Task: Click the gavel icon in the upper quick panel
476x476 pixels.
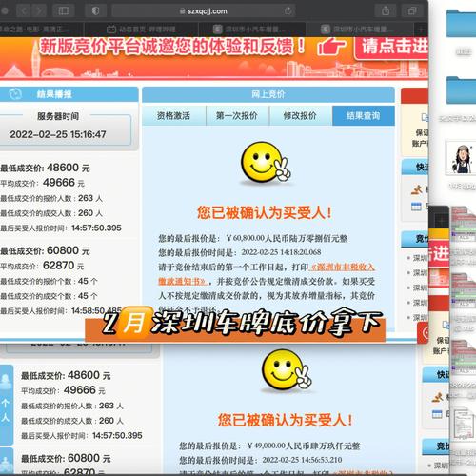Action: pyautogui.click(x=417, y=189)
